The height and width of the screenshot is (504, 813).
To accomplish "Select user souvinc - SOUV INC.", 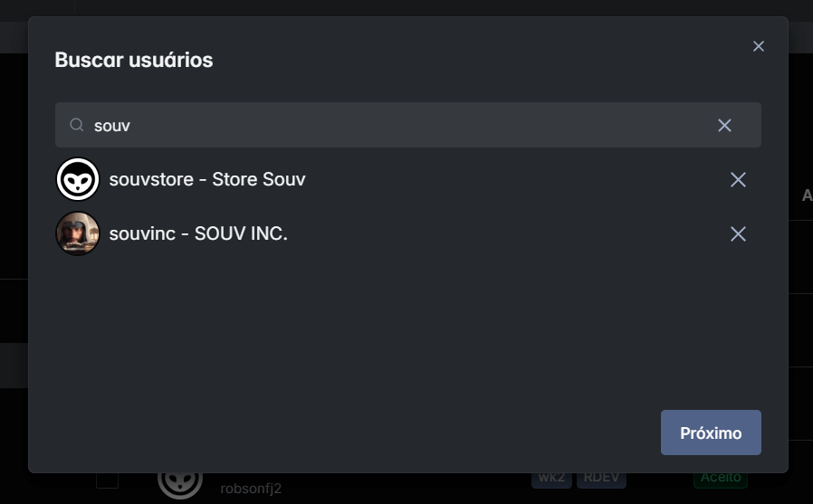I will (x=197, y=234).
